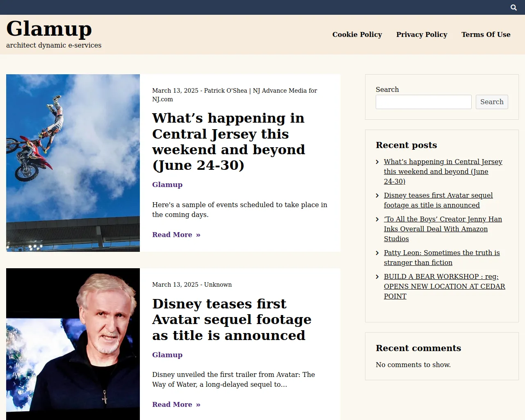
Task: Open the motocross stunt article thumbnail
Action: pyautogui.click(x=73, y=163)
